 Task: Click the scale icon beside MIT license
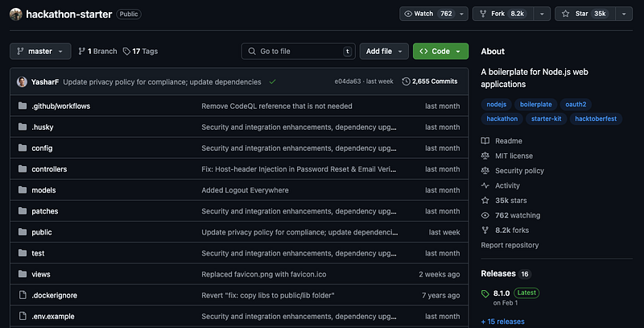point(485,156)
